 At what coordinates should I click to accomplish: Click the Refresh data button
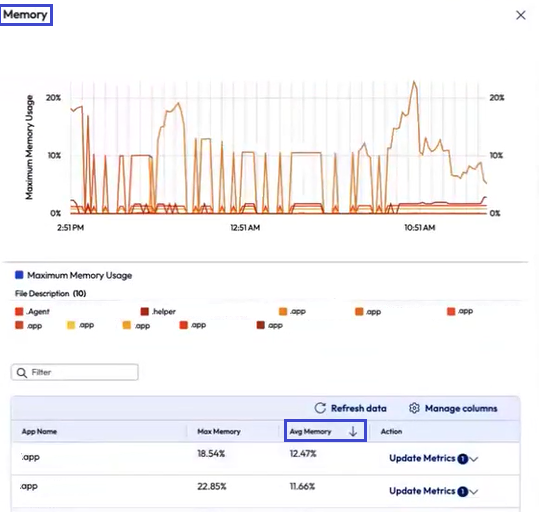tap(350, 408)
